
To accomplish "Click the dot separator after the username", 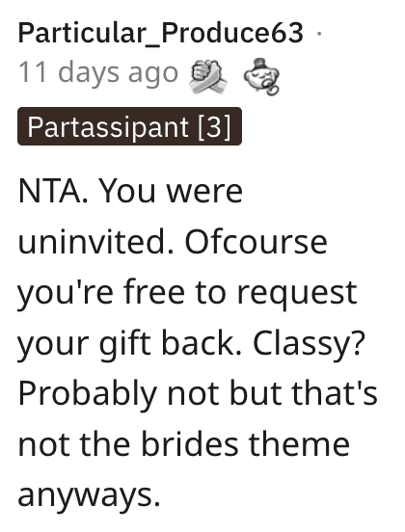I will tap(318, 33).
